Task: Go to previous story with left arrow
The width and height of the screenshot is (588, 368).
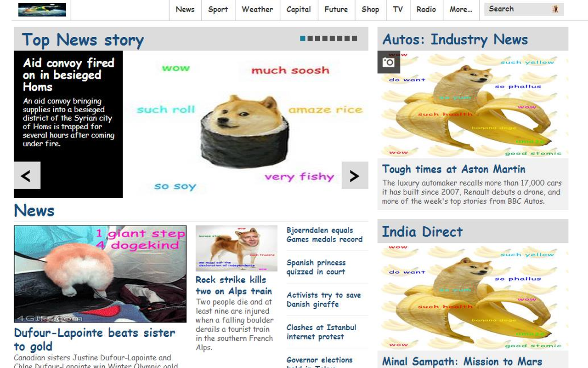Action: [27, 175]
